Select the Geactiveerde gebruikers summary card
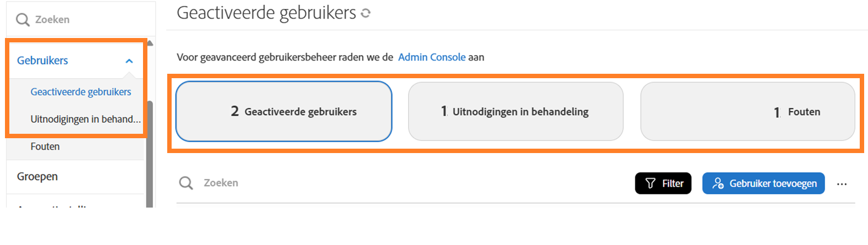The height and width of the screenshot is (245, 868). [284, 111]
